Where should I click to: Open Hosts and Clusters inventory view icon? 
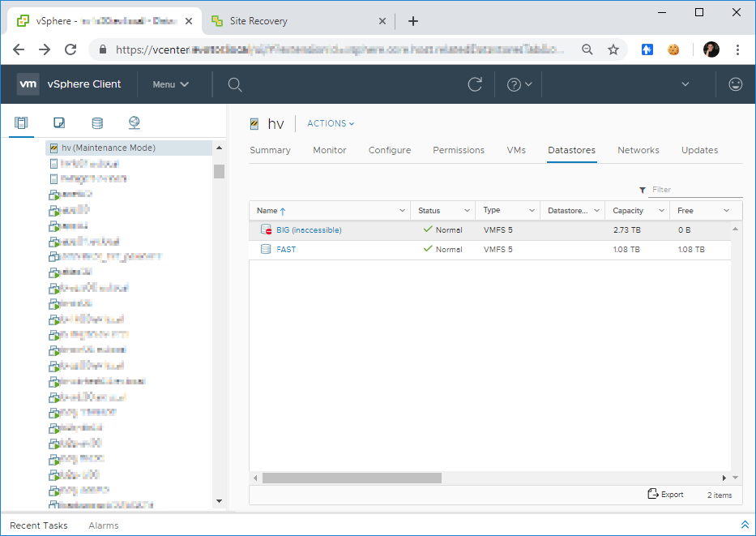[21, 122]
